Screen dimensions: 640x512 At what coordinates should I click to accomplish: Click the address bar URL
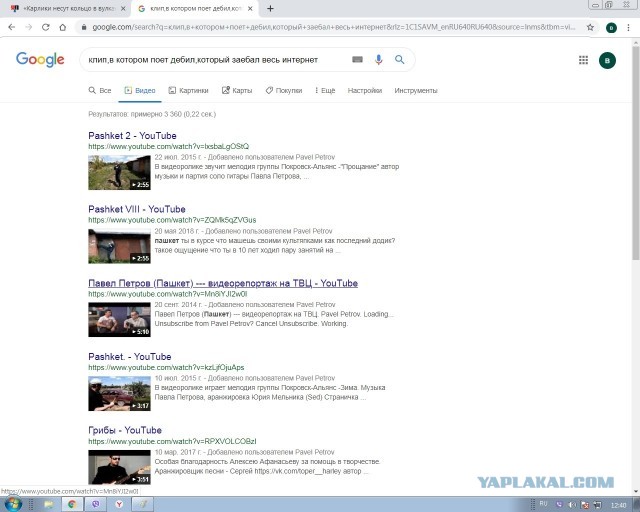(333, 27)
